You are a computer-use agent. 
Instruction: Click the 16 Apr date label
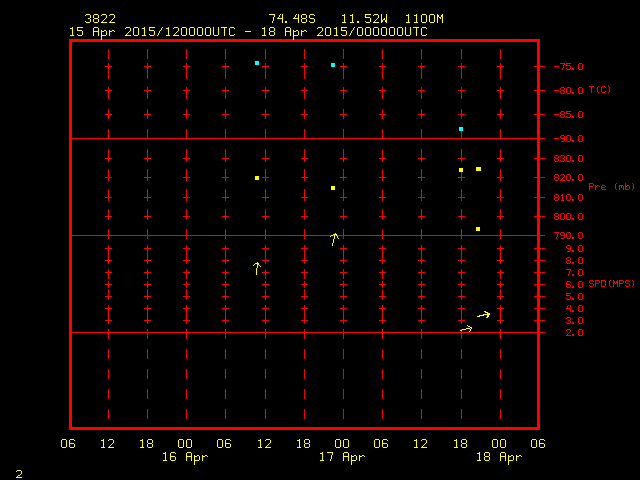tap(185, 457)
